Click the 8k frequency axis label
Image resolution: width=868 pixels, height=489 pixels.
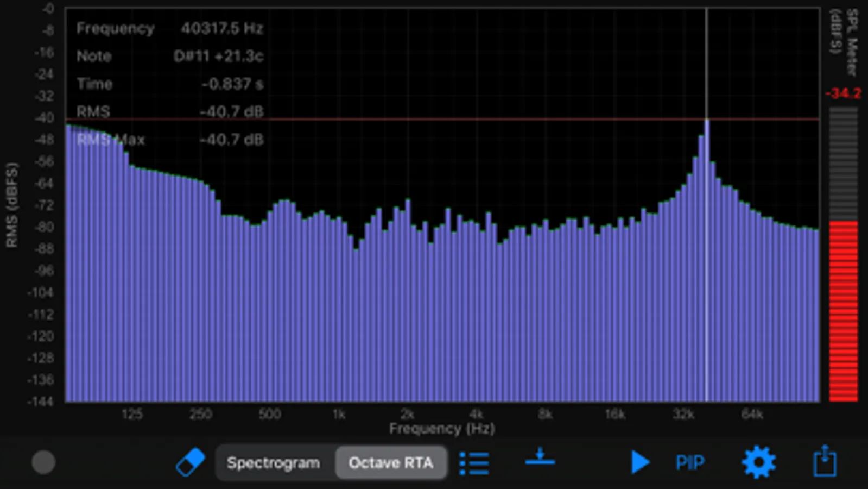(546, 415)
